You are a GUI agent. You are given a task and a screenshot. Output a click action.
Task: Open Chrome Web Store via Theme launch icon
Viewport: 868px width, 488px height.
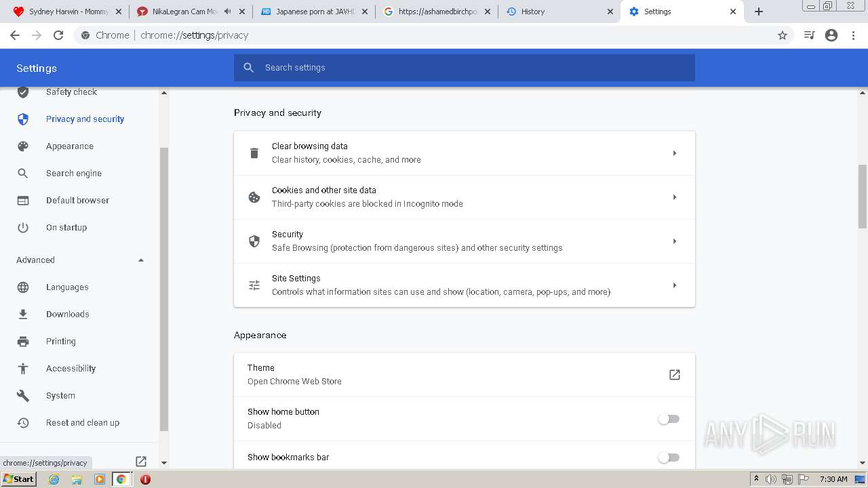click(x=675, y=375)
